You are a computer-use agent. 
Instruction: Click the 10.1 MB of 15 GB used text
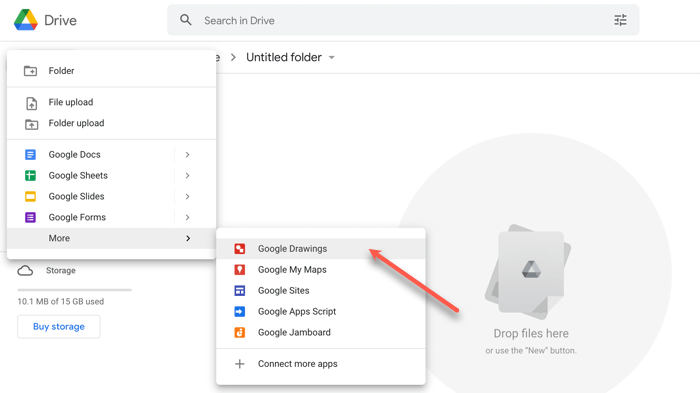click(61, 301)
